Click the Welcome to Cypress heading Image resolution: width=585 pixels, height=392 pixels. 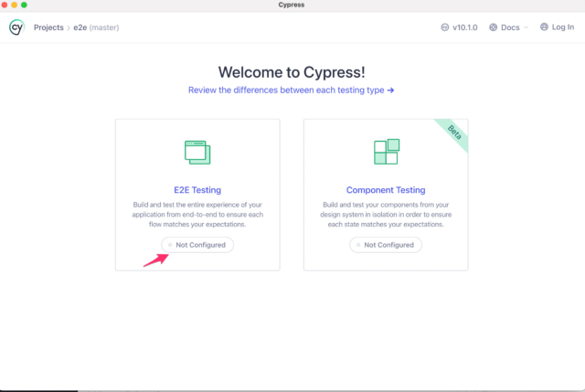pos(292,72)
